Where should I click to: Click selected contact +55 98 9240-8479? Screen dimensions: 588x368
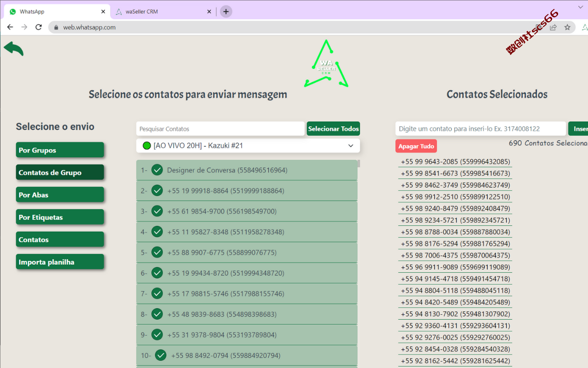455,208
